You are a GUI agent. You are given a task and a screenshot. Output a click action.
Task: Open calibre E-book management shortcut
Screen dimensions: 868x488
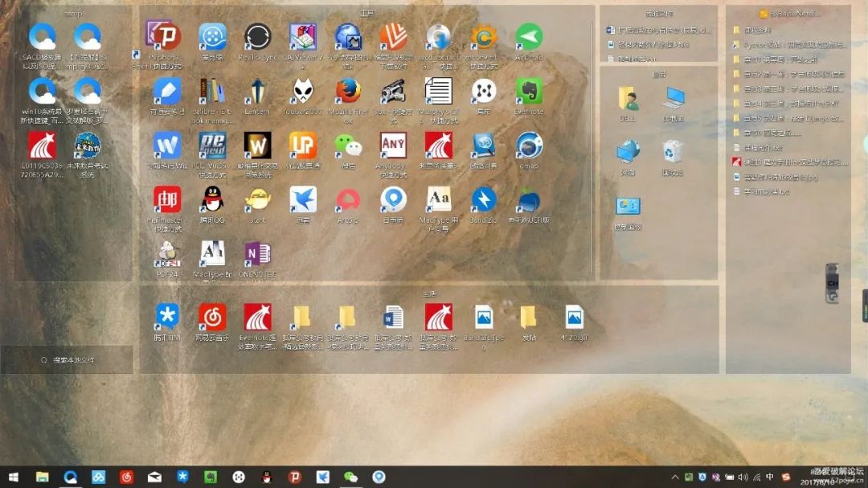[x=212, y=92]
